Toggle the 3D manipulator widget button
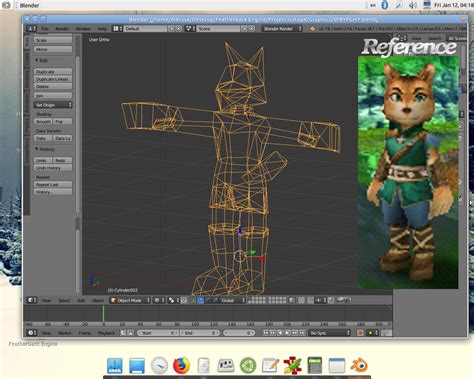The image size is (474, 379). tap(193, 300)
